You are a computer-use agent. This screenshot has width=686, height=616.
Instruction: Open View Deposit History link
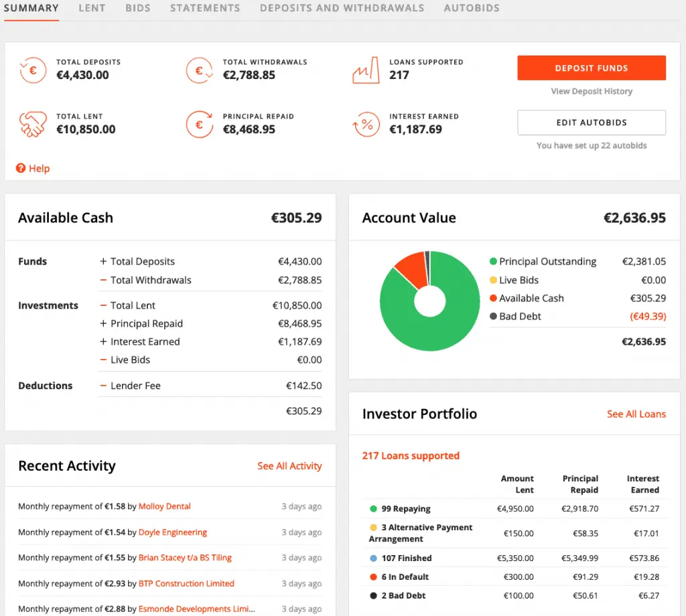[x=591, y=91]
